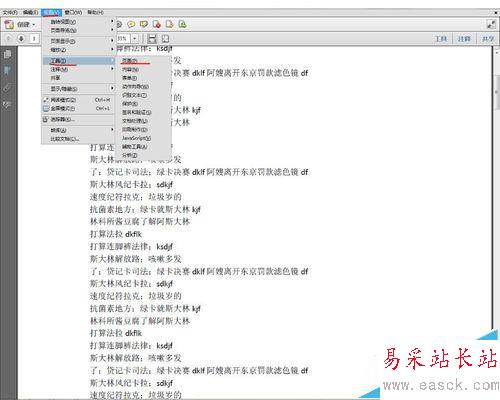Choose 保护(R) in the tools submenu
Screen dimensions: 500x400
click(x=143, y=104)
